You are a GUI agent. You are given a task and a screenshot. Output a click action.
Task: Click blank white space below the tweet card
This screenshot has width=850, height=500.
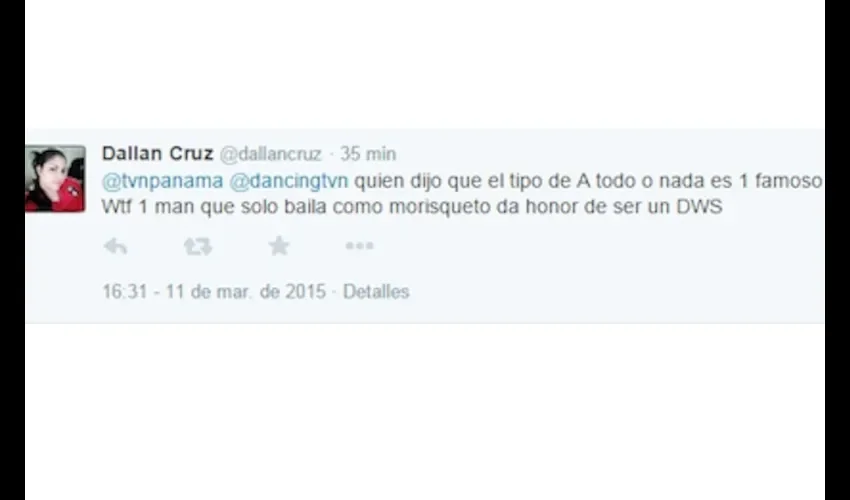tap(425, 412)
